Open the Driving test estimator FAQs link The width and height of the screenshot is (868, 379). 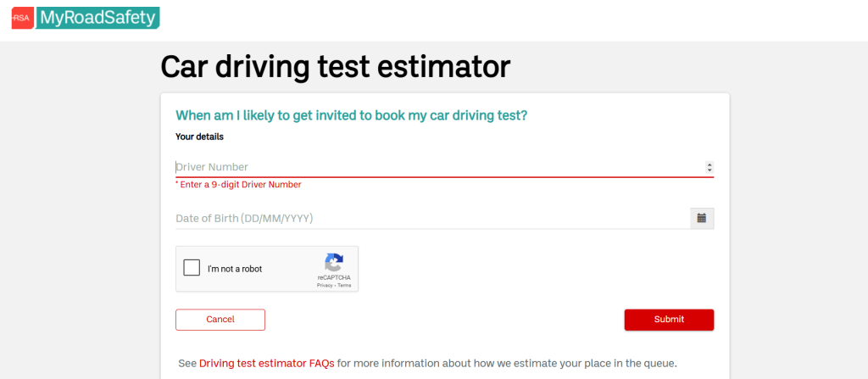266,363
